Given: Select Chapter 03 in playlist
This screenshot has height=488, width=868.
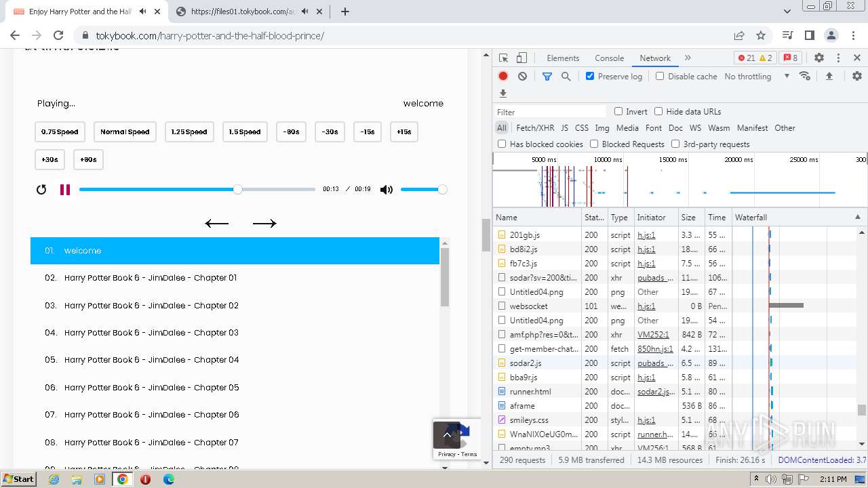Looking at the screenshot, I should (x=235, y=333).
